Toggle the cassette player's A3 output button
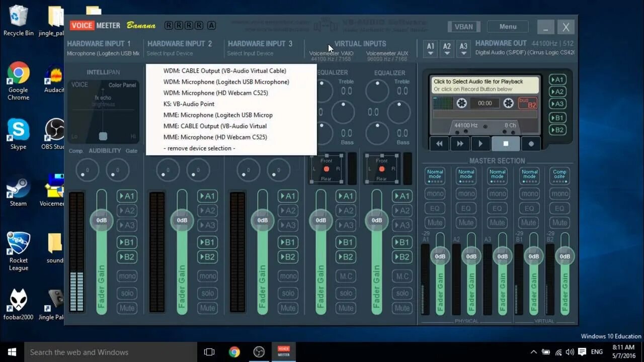The image size is (644, 362). pos(557,104)
